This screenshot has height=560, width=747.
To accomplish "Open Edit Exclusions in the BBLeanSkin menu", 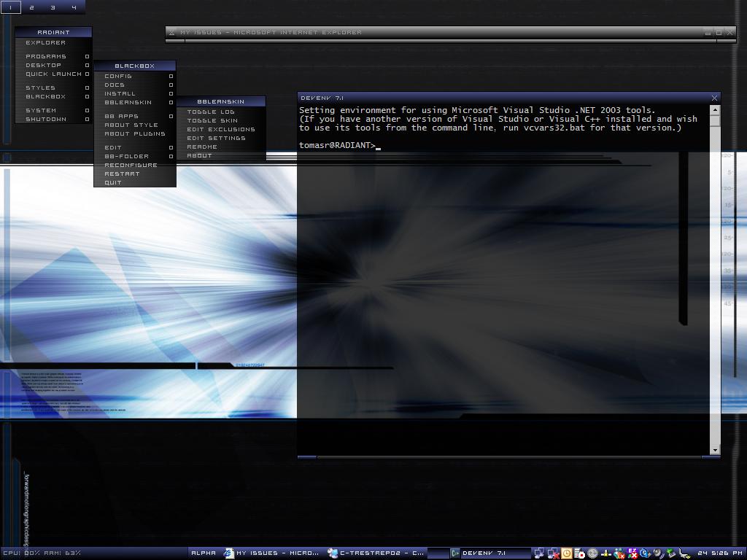I will point(221,130).
